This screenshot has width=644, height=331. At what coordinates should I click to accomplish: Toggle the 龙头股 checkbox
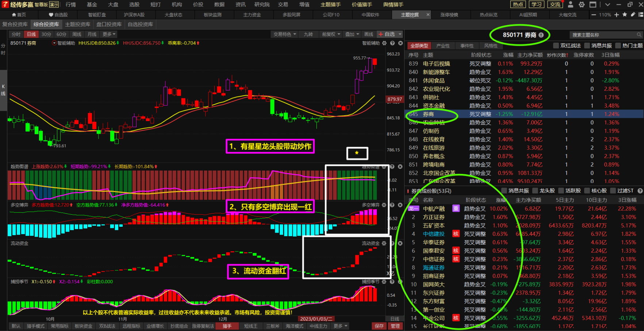[535, 191]
